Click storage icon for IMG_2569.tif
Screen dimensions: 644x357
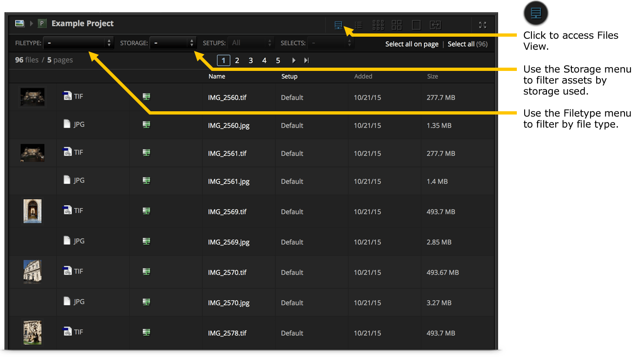coord(146,211)
